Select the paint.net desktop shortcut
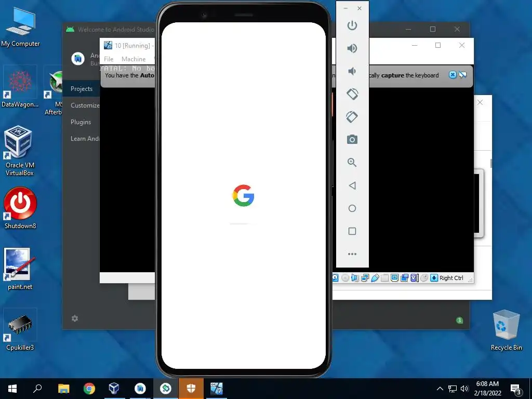532x399 pixels. pyautogui.click(x=20, y=269)
